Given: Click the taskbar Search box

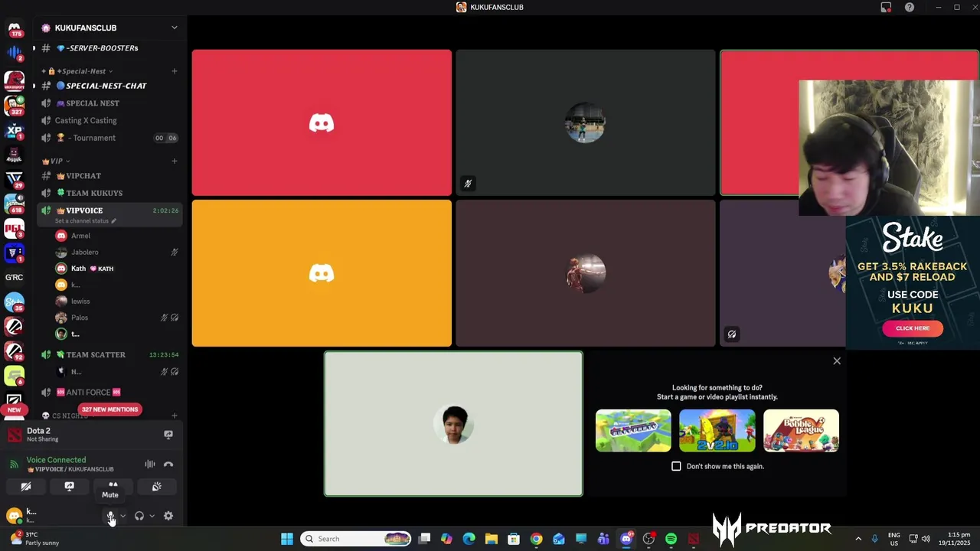Looking at the screenshot, I should pyautogui.click(x=356, y=539).
